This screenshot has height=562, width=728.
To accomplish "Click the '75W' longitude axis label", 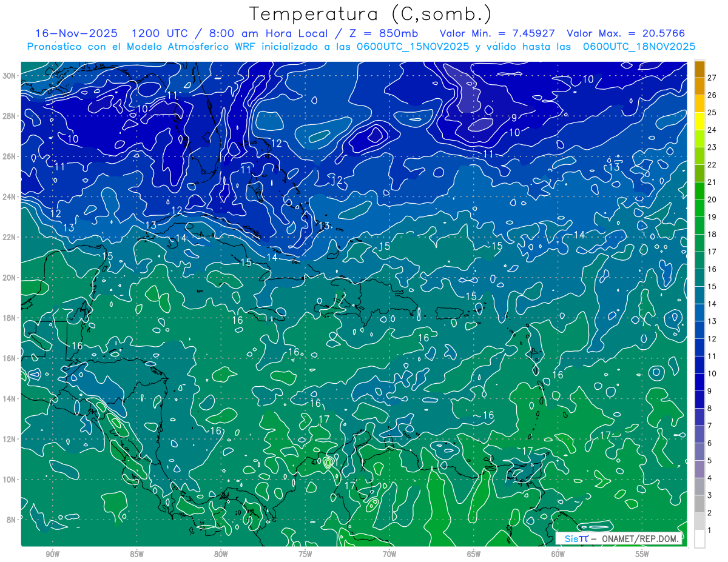I will (305, 554).
